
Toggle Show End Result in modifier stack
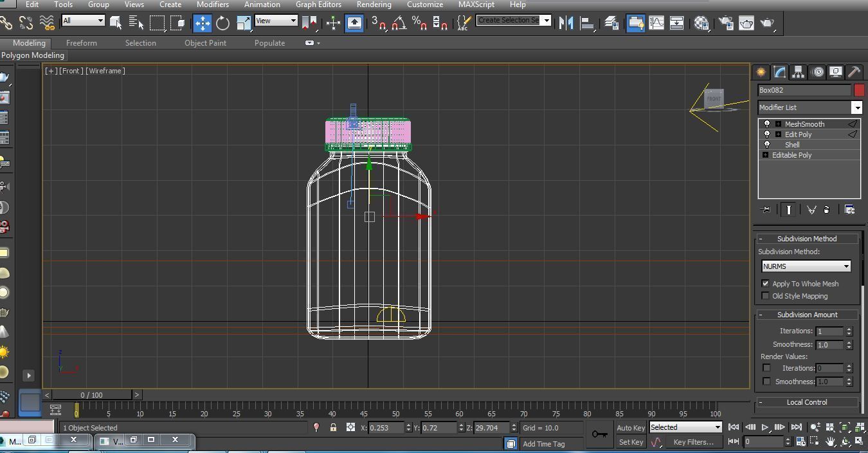[789, 210]
